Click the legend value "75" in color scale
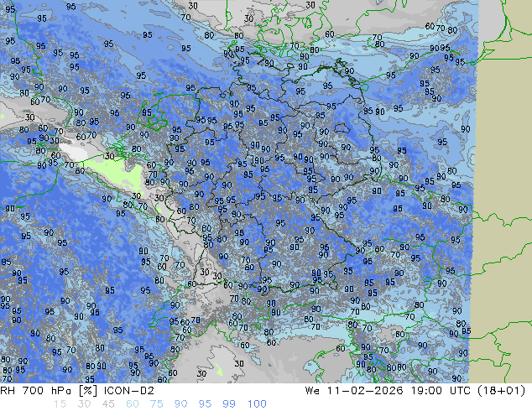 (156, 404)
